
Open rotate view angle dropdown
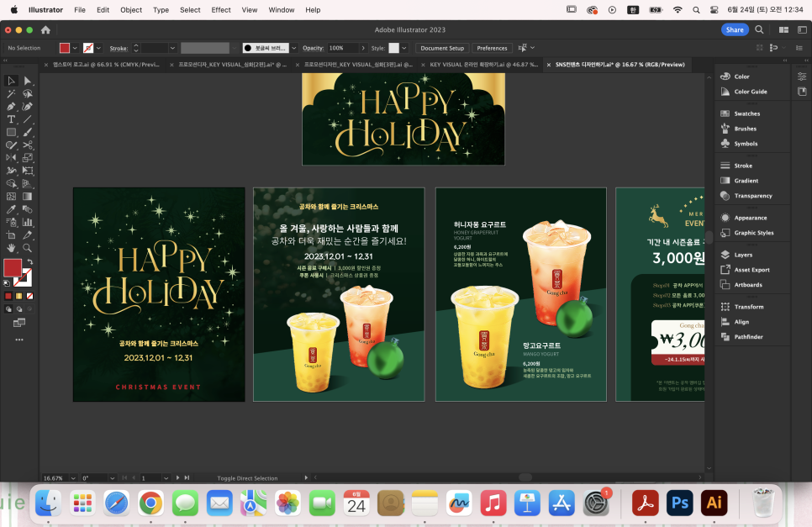point(112,478)
